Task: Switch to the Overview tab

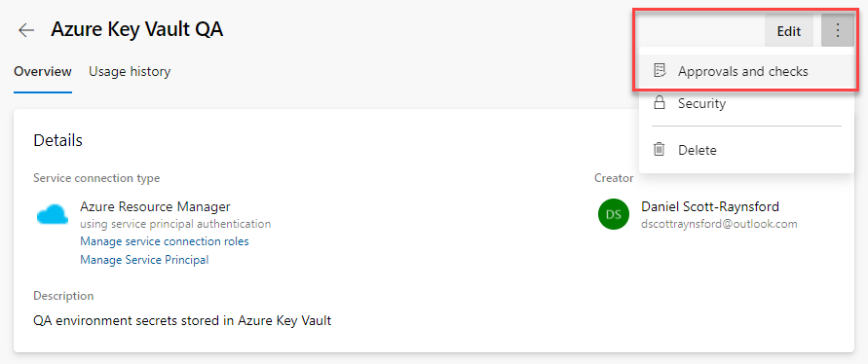Action: (43, 71)
